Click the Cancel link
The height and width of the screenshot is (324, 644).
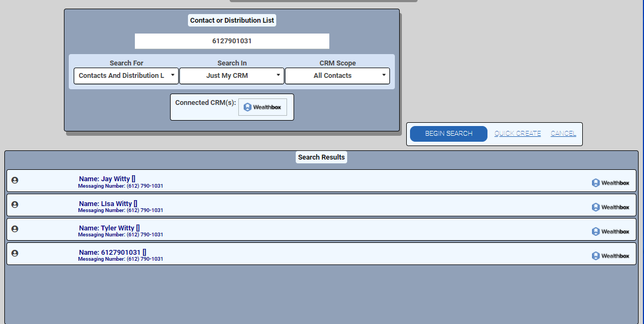tap(563, 134)
